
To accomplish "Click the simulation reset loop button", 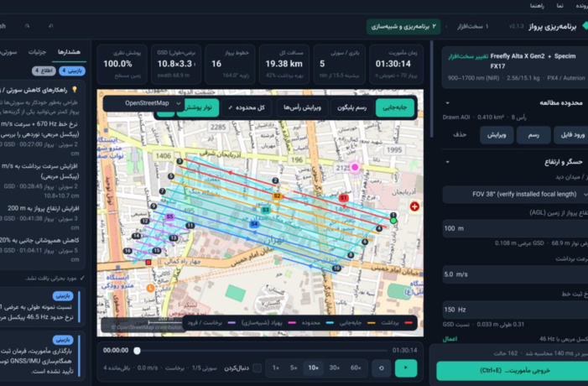I will [382, 368].
